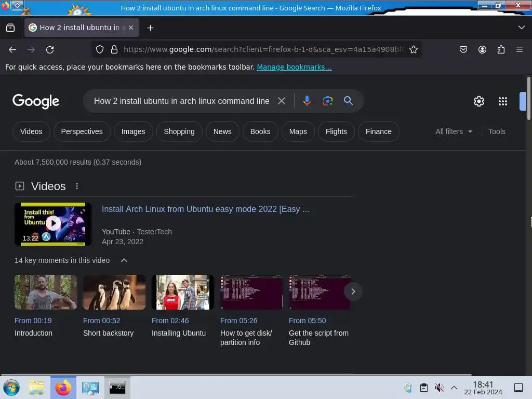Submit search with magnifier icon
This screenshot has width=532, height=399.
coord(348,101)
